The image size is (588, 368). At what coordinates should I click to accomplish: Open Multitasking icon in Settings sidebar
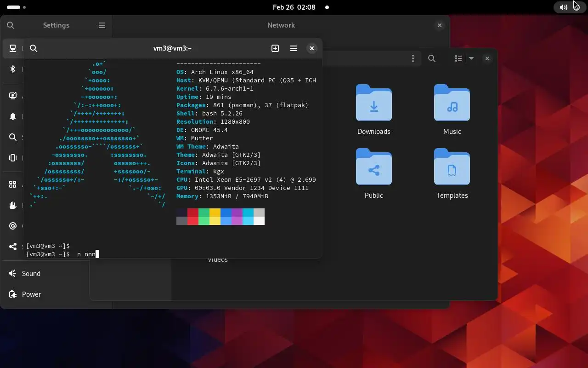(13, 158)
